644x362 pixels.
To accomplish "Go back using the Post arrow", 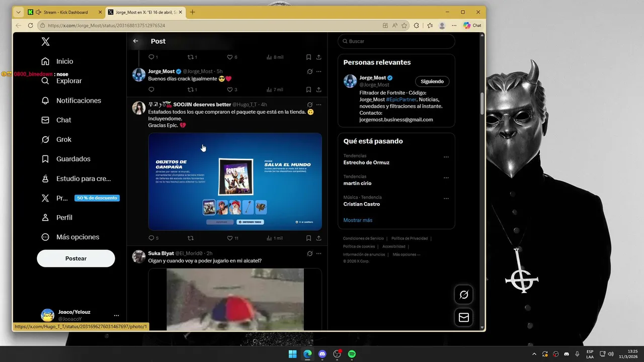I will (x=135, y=41).
